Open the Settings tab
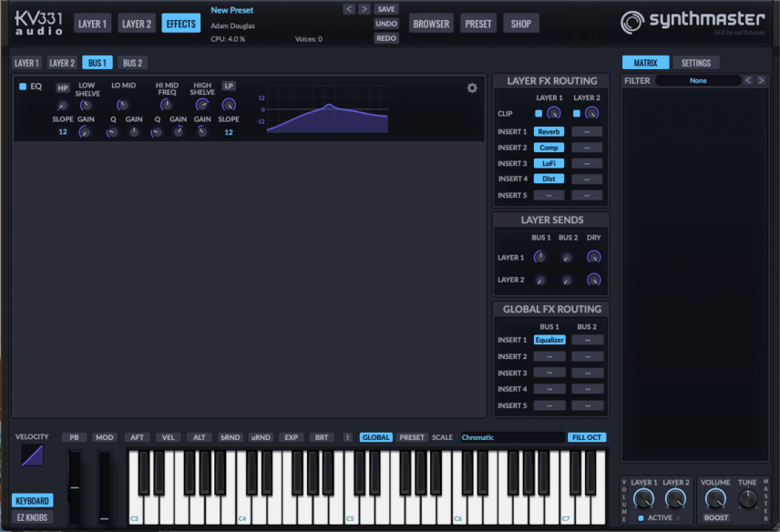Screen dimensions: 780x532 pyautogui.click(x=696, y=63)
